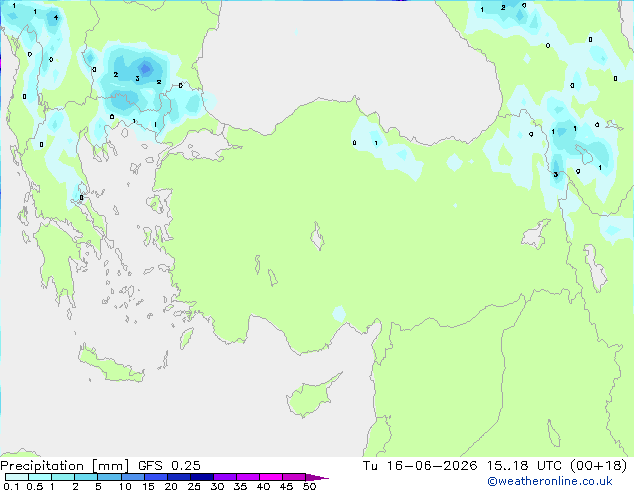Click the legend label "20"

[x=171, y=486]
